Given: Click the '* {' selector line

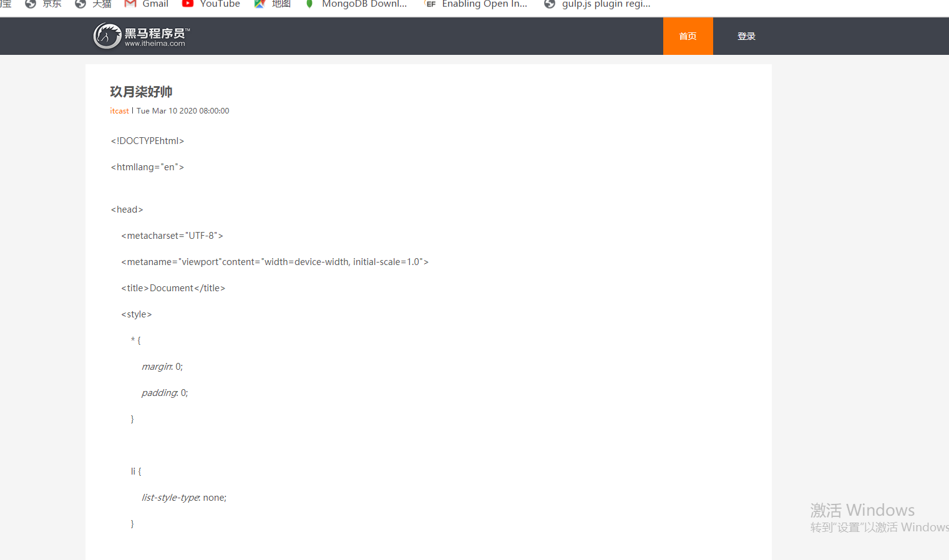Looking at the screenshot, I should pos(136,340).
